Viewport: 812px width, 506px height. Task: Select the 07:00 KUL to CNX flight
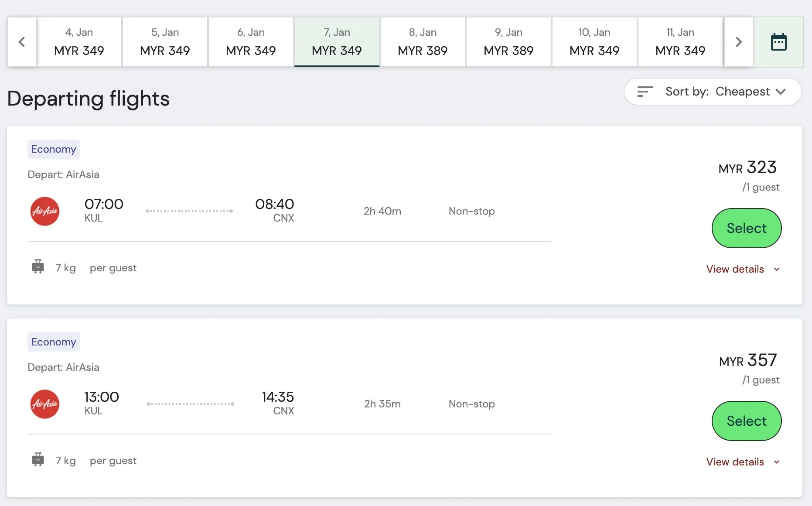[x=746, y=228]
